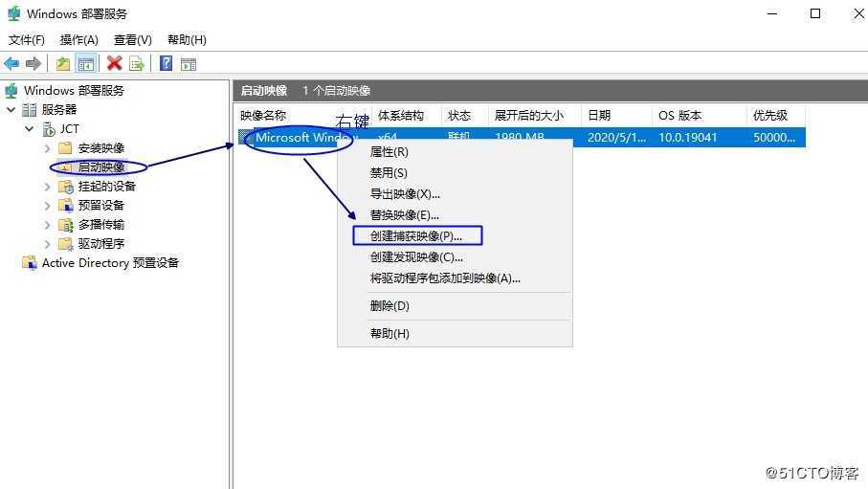Image resolution: width=868 pixels, height=489 pixels.
Task: Open the 文件(F) menu
Action: coord(27,40)
